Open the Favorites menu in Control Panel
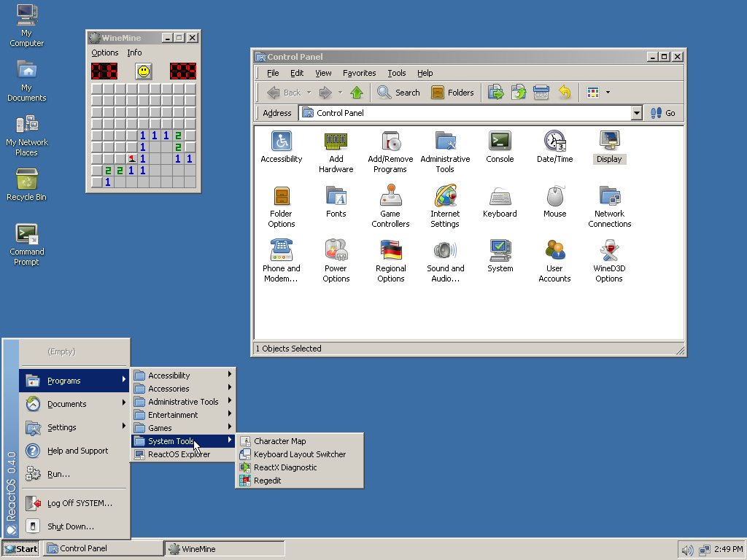Screen dimensions: 747x560 tap(359, 73)
